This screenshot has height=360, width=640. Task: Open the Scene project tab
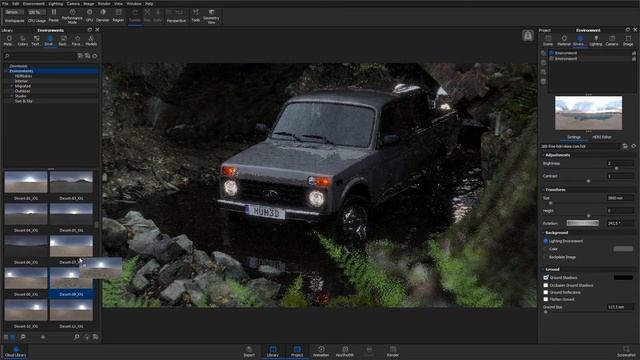coord(548,40)
